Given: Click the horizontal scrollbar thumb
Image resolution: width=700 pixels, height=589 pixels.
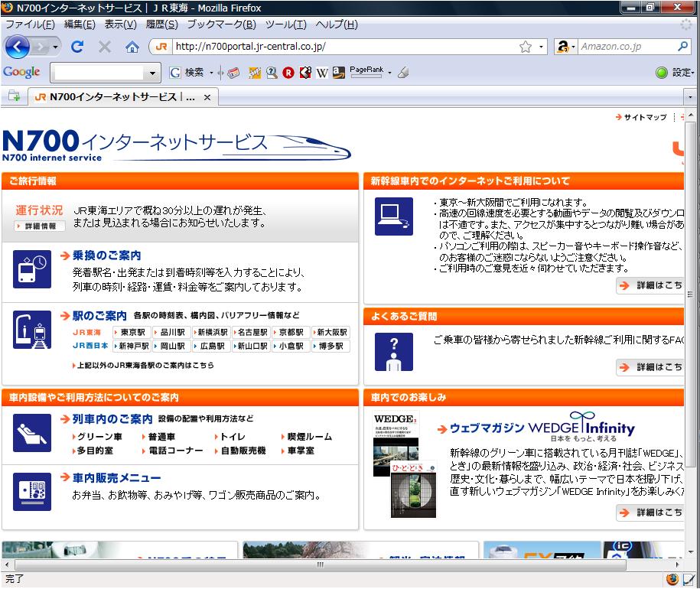Looking at the screenshot, I should click(321, 565).
